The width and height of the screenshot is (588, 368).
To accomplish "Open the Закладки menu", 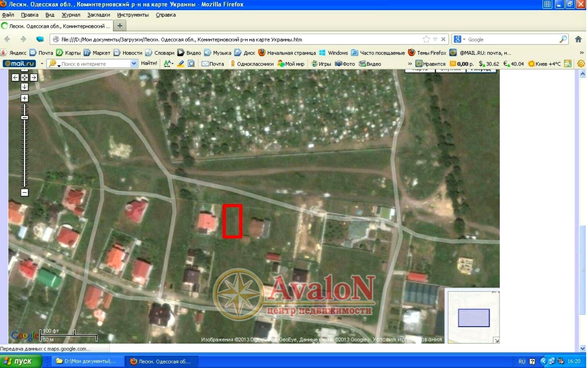I will 98,15.
